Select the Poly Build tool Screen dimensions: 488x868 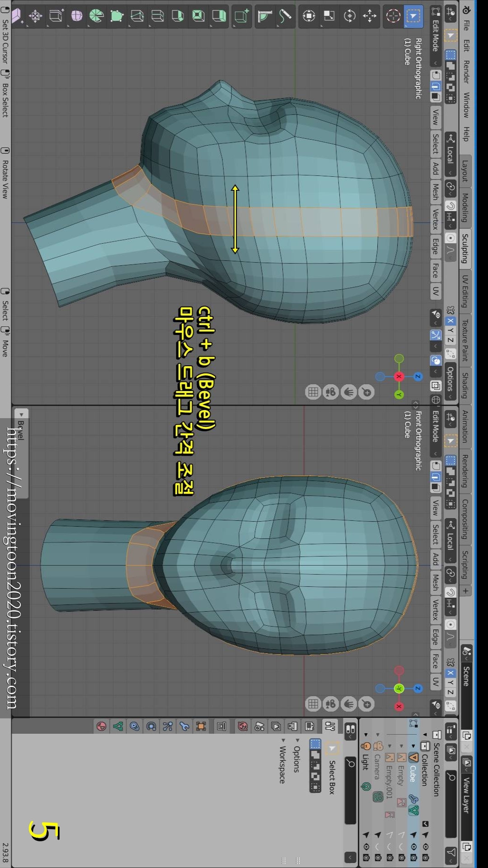pyautogui.click(x=117, y=16)
